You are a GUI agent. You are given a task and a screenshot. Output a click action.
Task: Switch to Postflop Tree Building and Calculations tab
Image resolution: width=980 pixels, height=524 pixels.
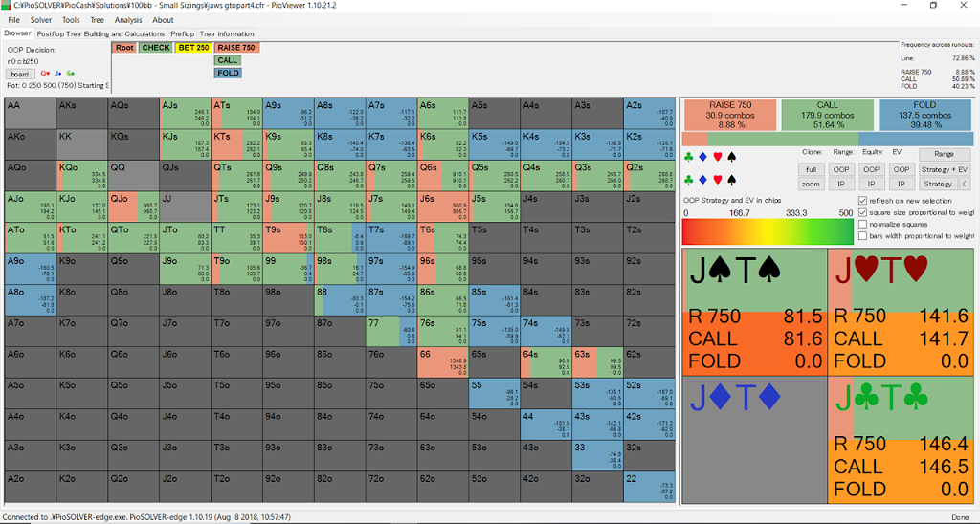click(100, 33)
